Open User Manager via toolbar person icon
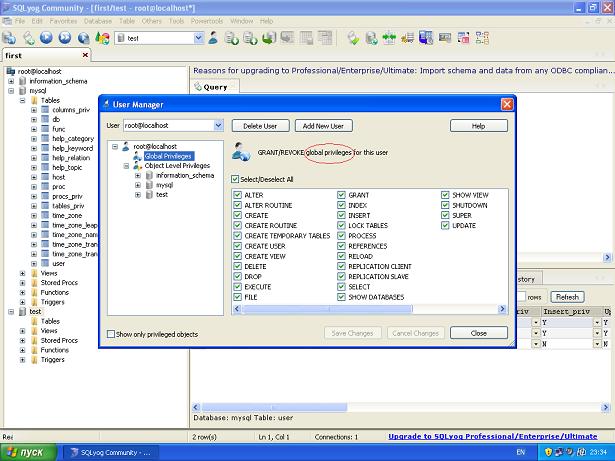The height and width of the screenshot is (461, 615). coord(213,38)
